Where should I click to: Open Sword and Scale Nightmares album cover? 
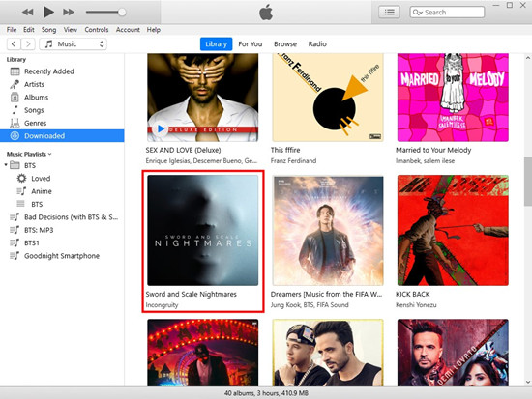[x=202, y=230]
